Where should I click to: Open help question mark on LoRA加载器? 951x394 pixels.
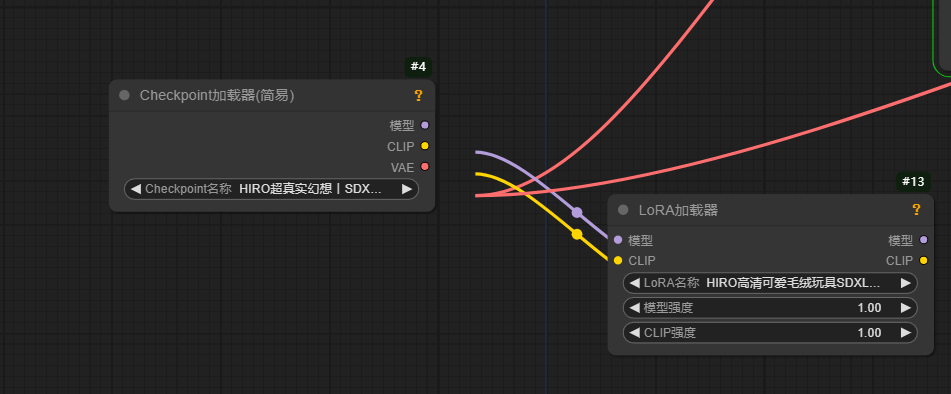coord(916,210)
